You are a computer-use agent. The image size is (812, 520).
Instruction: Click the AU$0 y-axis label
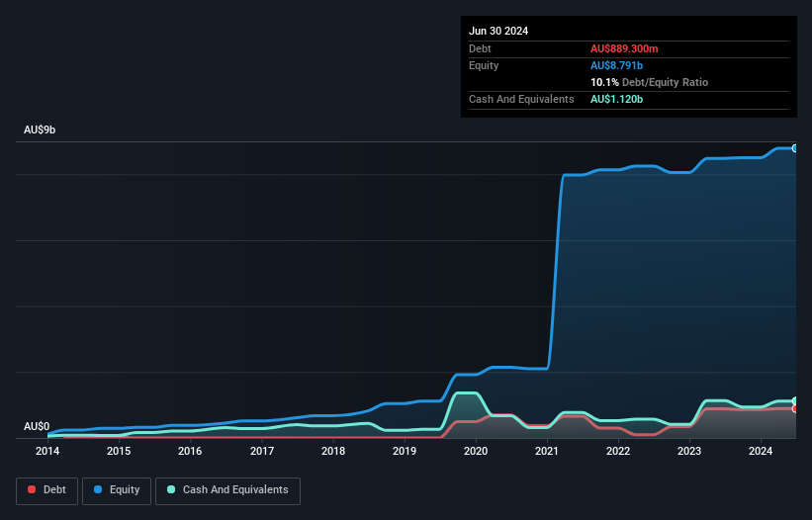click(x=37, y=426)
